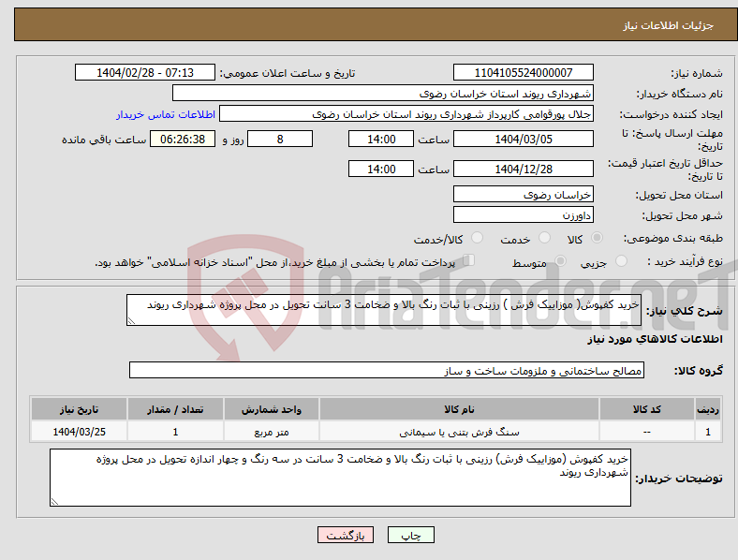The width and height of the screenshot is (738, 560).
Task: Click the شماره نیاز field 1104105524000007
Action: click(524, 72)
